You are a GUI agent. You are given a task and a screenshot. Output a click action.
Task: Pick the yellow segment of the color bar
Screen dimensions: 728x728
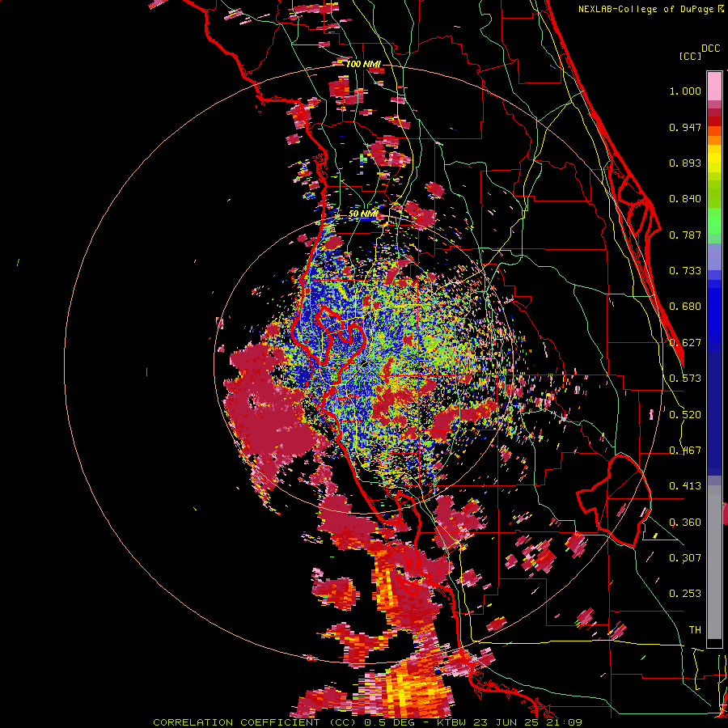(714, 159)
